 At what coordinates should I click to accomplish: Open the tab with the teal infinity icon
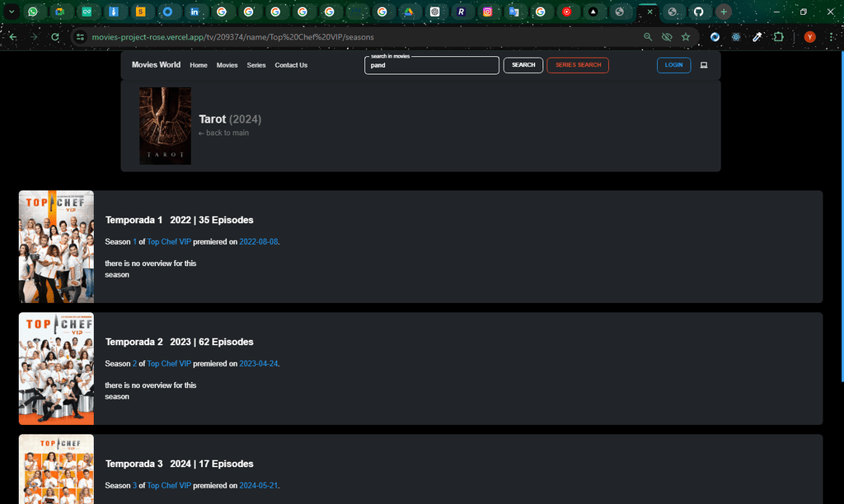click(87, 12)
